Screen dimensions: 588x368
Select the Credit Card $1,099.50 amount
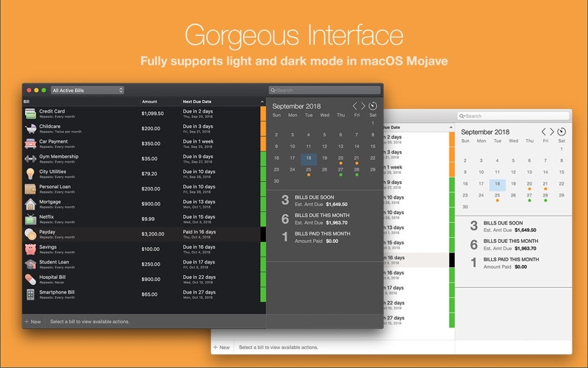[x=153, y=113]
